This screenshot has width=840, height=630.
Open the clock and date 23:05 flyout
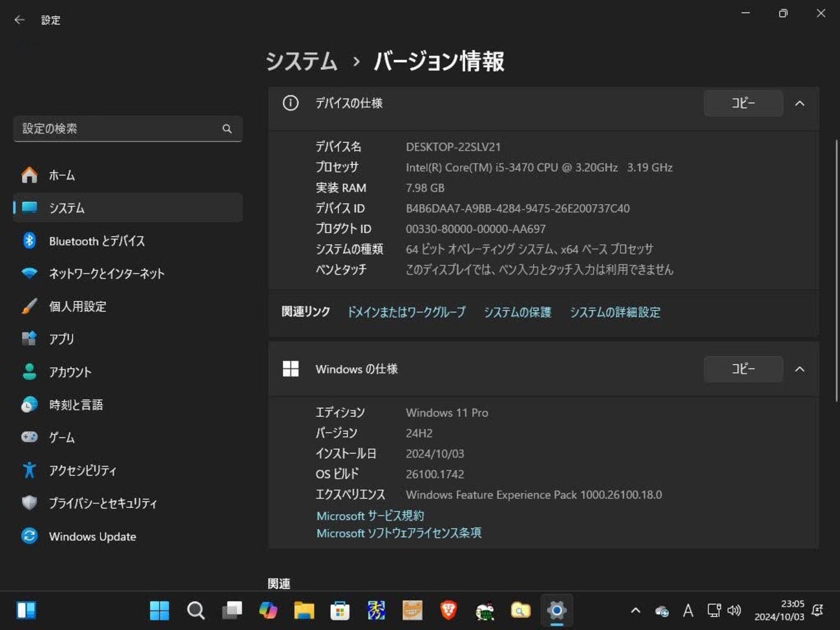tap(779, 611)
